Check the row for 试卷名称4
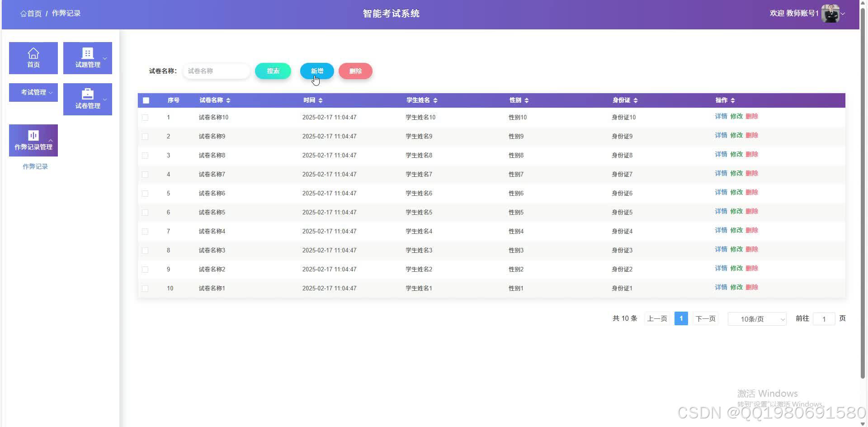Screen dimensions: 868x427 point(145,232)
